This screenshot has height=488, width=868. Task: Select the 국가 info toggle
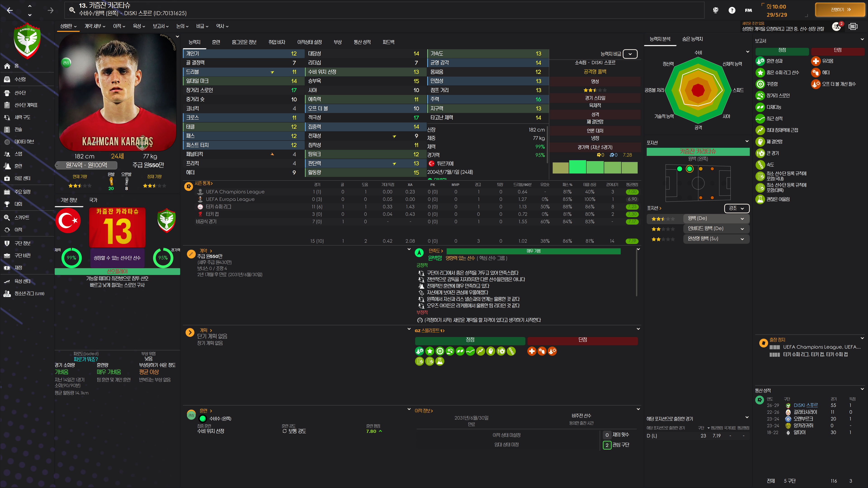tap(93, 200)
